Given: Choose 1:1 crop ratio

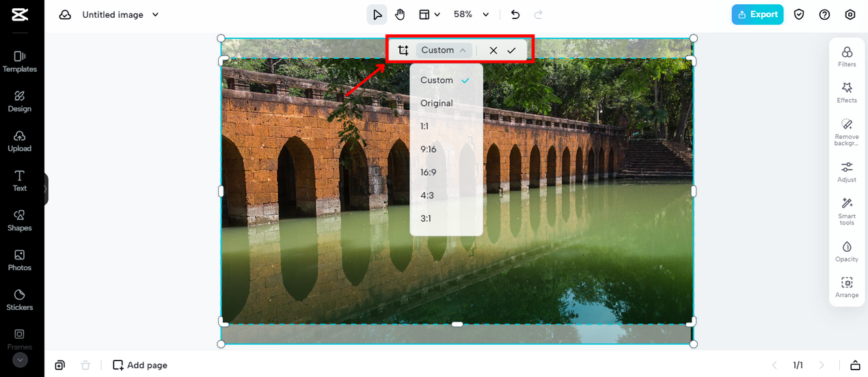Looking at the screenshot, I should click(x=446, y=127).
